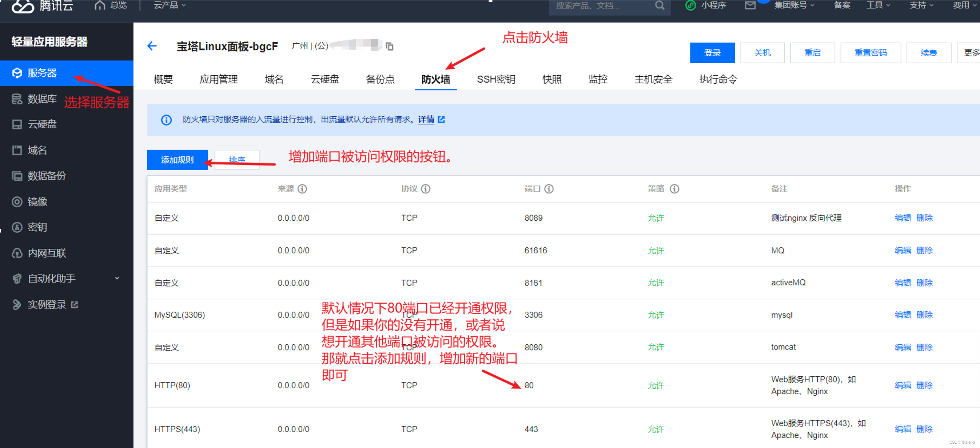
Task: Click the 允许 policy of the 443 row
Action: 656,429
